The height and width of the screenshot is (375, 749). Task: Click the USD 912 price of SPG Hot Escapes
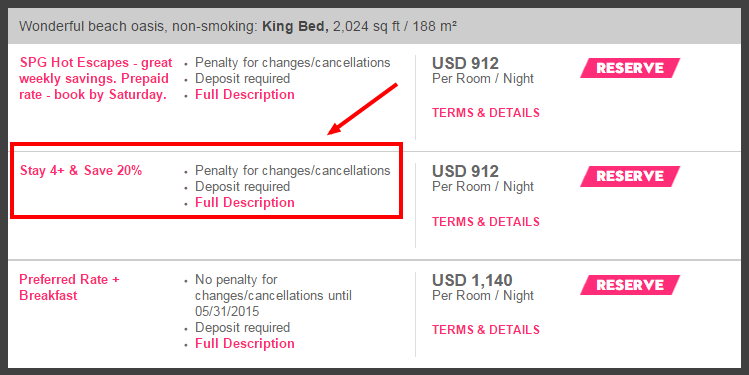465,63
